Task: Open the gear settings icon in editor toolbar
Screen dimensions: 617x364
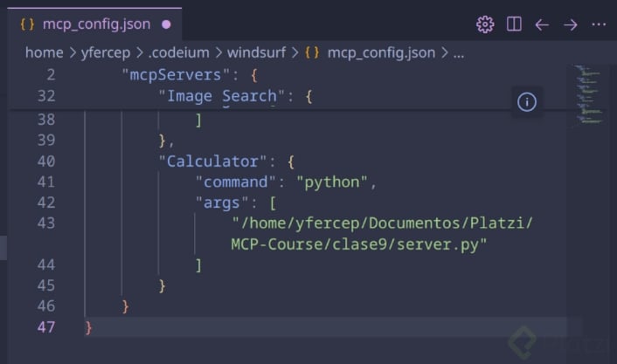Action: pos(485,24)
